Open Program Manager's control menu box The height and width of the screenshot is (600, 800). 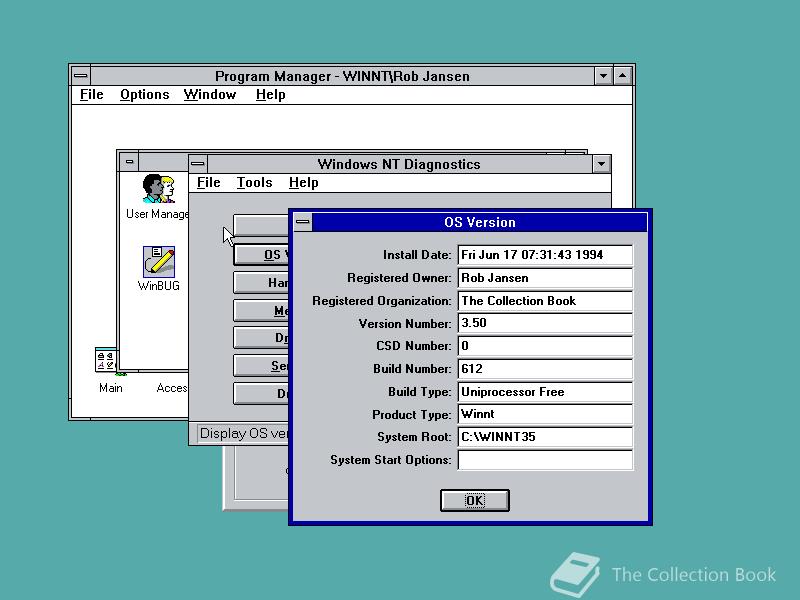click(x=81, y=76)
